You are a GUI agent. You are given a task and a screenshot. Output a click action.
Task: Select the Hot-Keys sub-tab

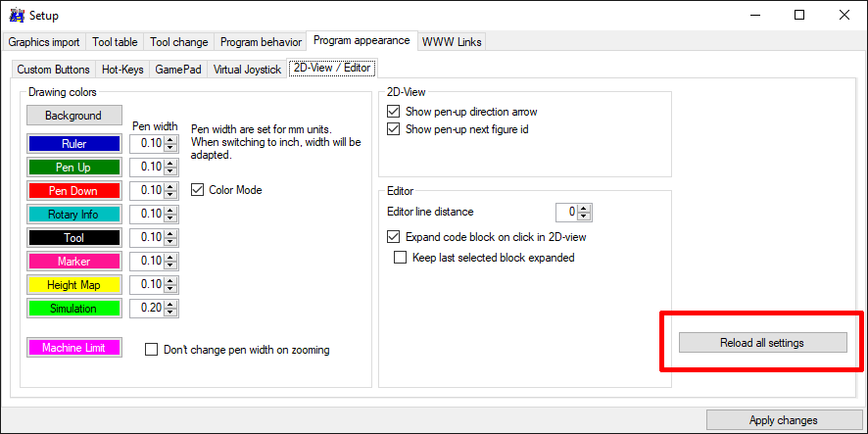[123, 70]
